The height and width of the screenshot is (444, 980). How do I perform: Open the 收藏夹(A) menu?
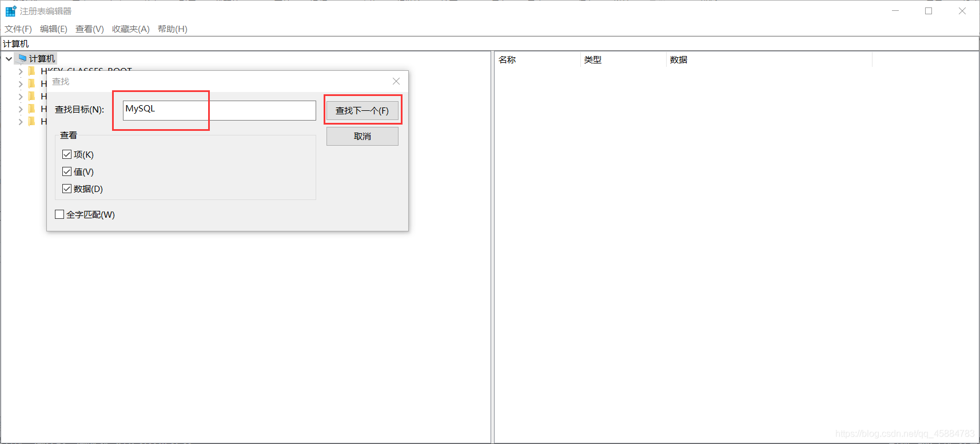pos(131,29)
